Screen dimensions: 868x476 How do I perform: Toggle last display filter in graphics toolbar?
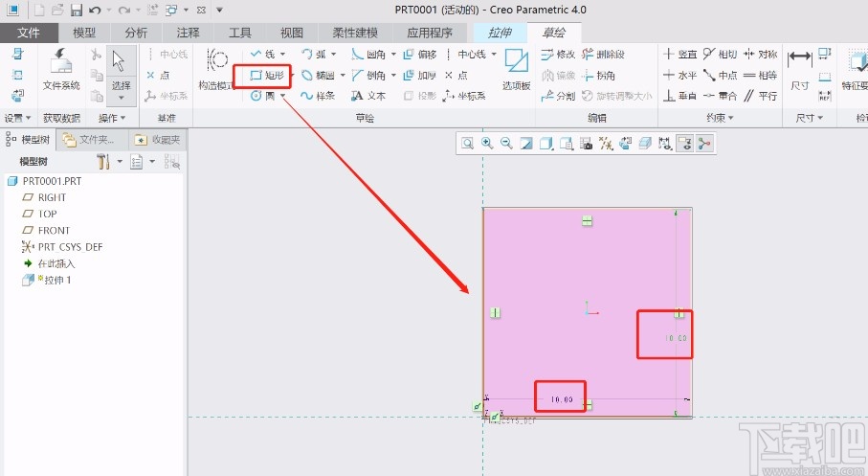coord(704,144)
